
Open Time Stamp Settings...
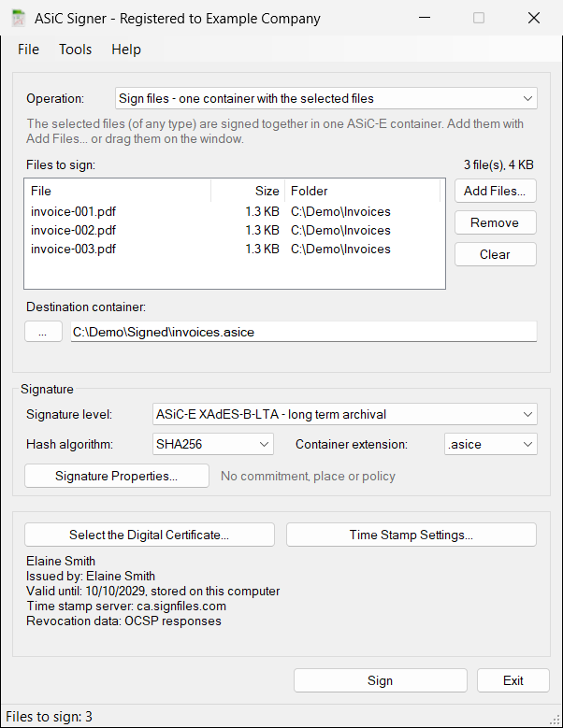pyautogui.click(x=411, y=535)
